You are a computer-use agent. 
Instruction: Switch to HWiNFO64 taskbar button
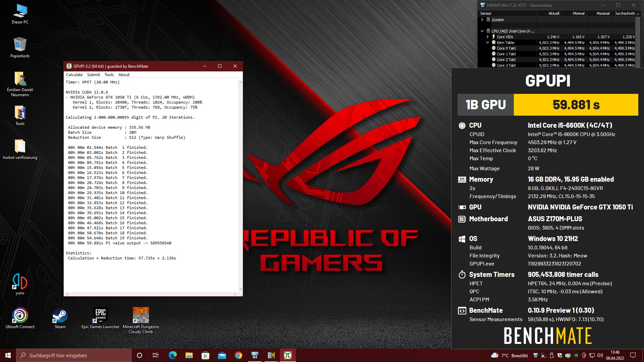(x=255, y=355)
